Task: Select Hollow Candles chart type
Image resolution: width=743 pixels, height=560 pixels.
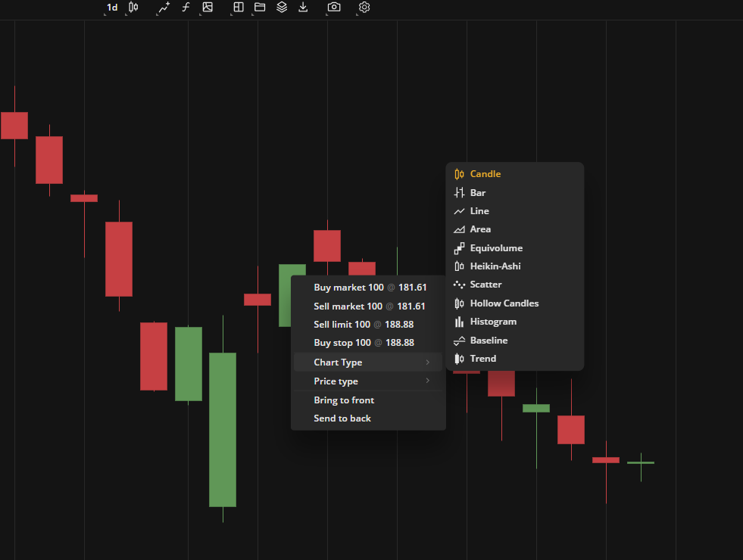Action: 514,303
